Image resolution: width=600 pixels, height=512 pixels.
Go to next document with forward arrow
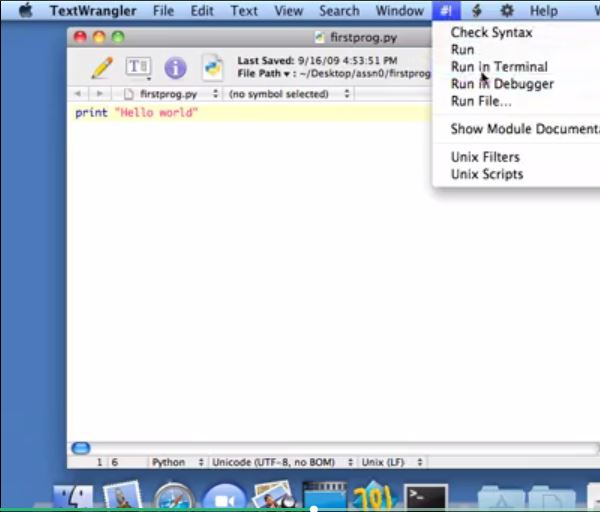[x=99, y=93]
